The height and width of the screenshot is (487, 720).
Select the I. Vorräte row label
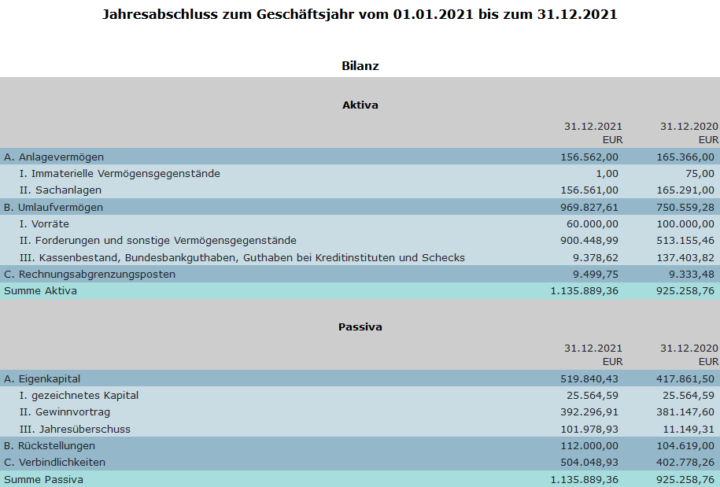(44, 224)
